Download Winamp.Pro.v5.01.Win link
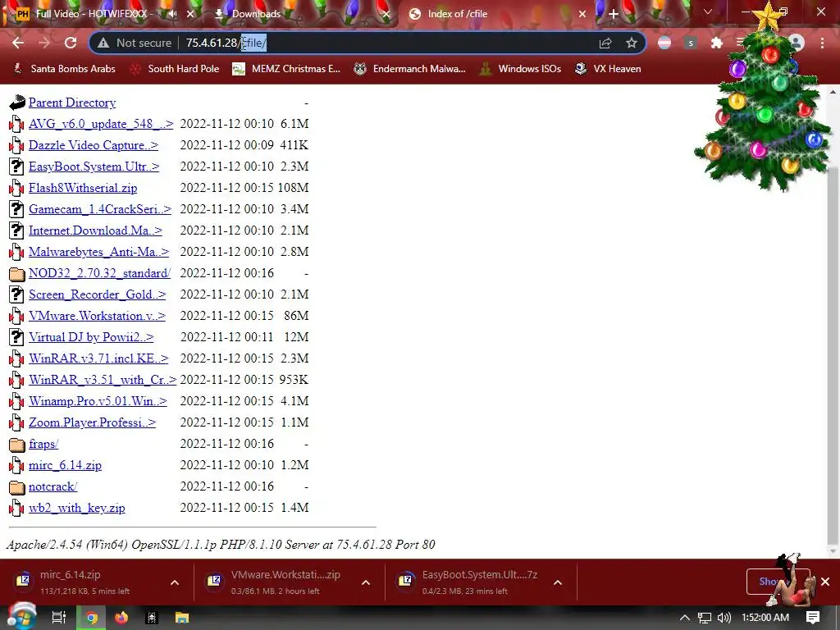Viewport: 840px width, 630px height. coord(98,401)
